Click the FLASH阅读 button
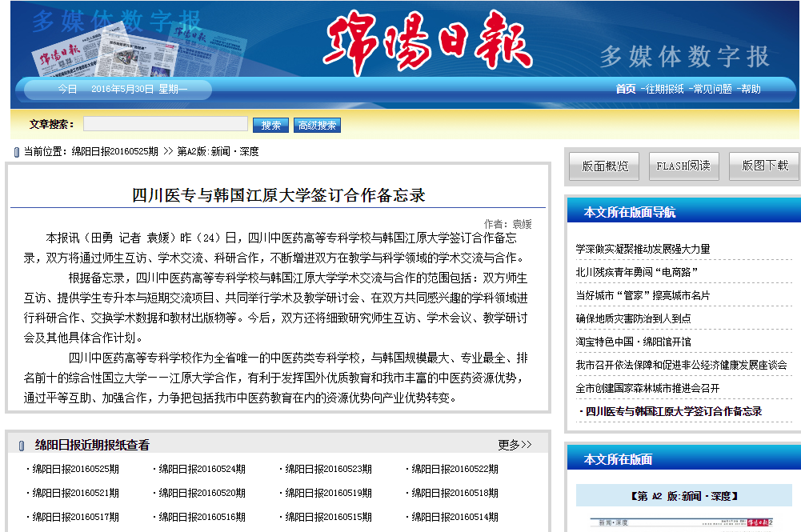 click(683, 166)
